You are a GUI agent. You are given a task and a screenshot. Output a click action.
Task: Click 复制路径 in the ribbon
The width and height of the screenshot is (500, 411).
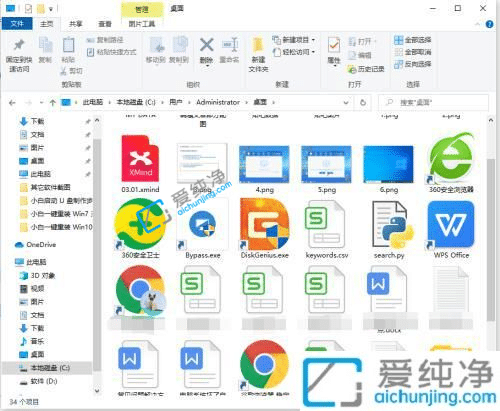coord(105,40)
